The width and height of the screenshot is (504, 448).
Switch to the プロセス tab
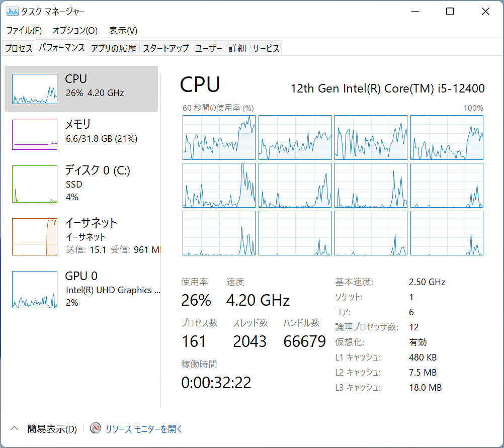[19, 48]
